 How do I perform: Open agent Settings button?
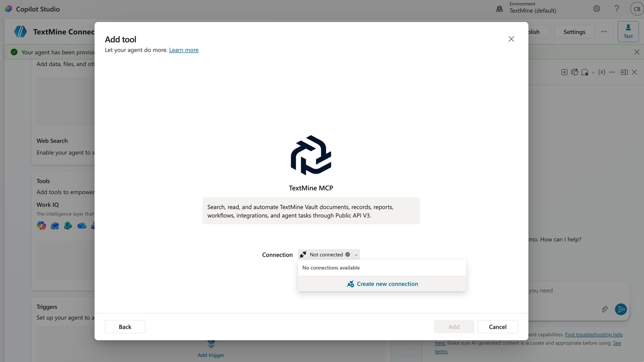click(x=574, y=32)
